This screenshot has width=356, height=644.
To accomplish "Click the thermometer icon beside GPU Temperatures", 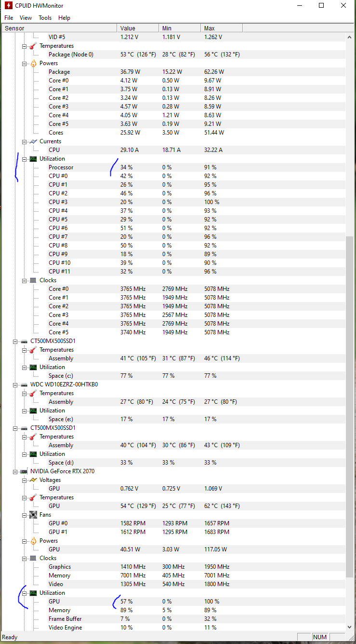I will click(x=33, y=497).
